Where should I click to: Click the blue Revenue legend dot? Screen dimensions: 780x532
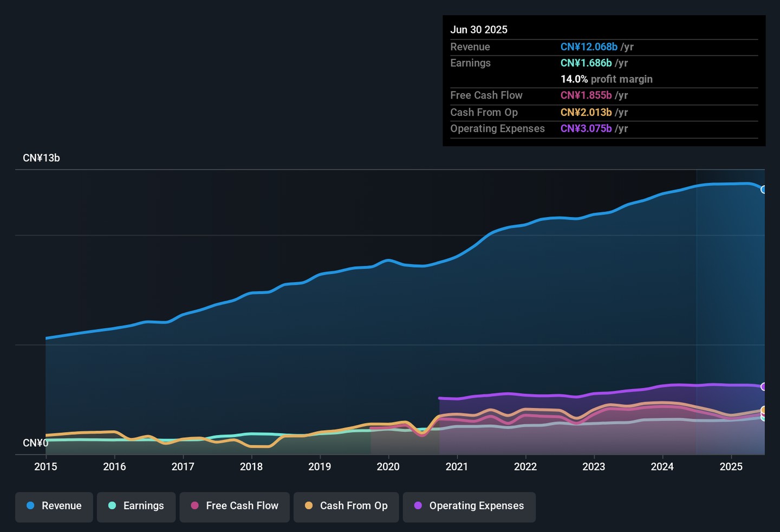(x=31, y=505)
